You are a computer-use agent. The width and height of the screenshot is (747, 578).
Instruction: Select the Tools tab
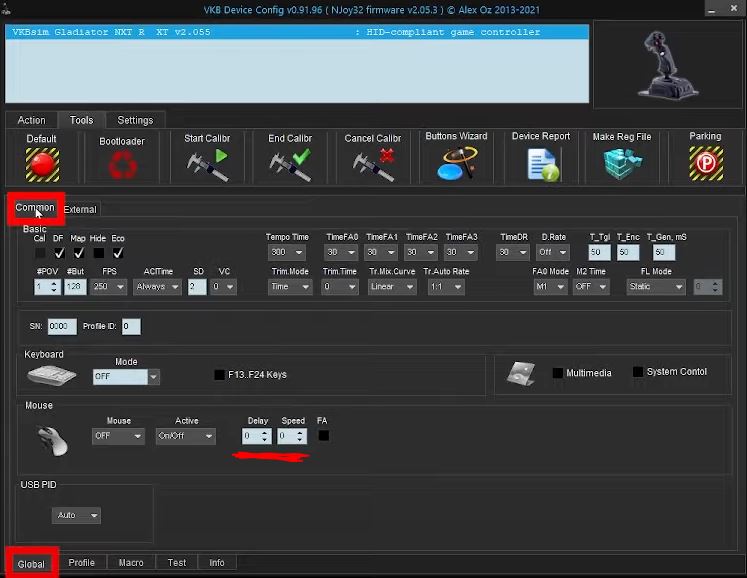point(81,120)
